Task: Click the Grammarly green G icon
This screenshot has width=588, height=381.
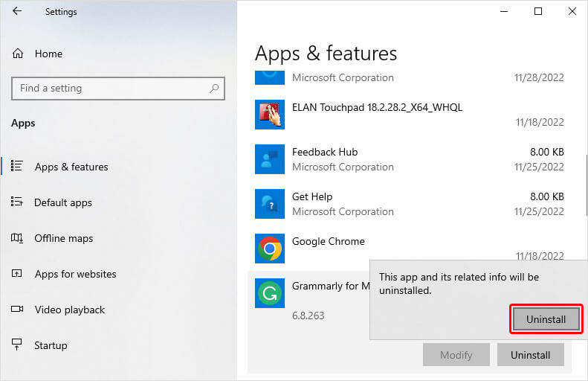Action: tap(270, 293)
